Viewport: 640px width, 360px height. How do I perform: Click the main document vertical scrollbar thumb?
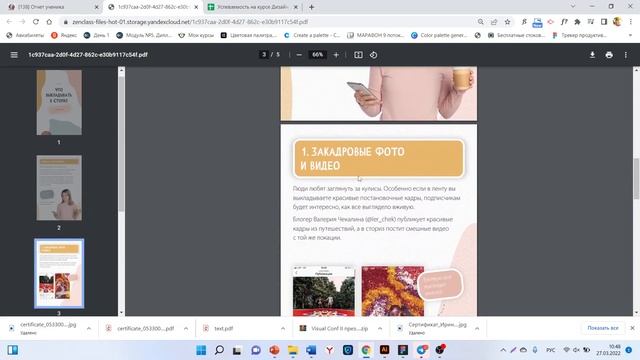[x=636, y=178]
